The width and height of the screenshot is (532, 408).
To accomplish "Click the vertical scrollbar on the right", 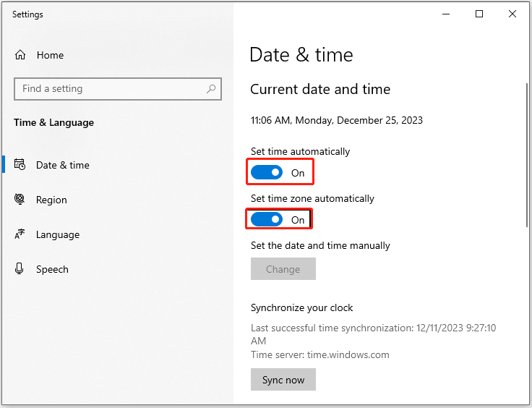I will point(527,155).
